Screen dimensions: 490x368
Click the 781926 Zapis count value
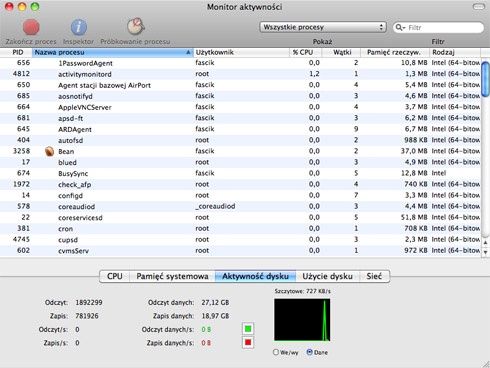(x=87, y=316)
